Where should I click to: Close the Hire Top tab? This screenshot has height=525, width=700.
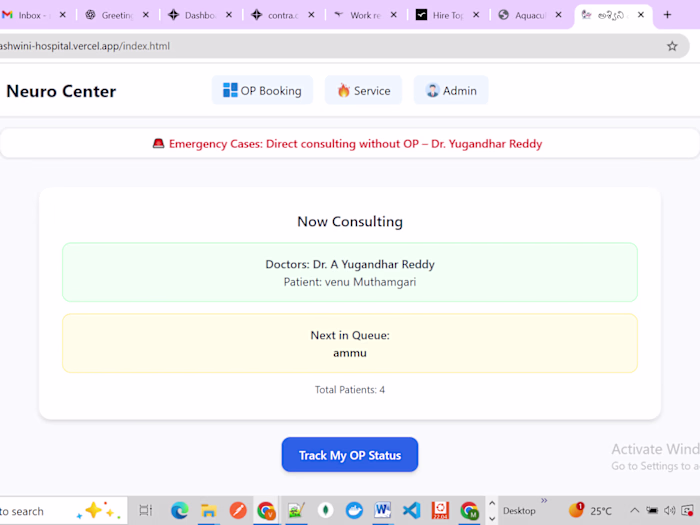click(x=476, y=15)
